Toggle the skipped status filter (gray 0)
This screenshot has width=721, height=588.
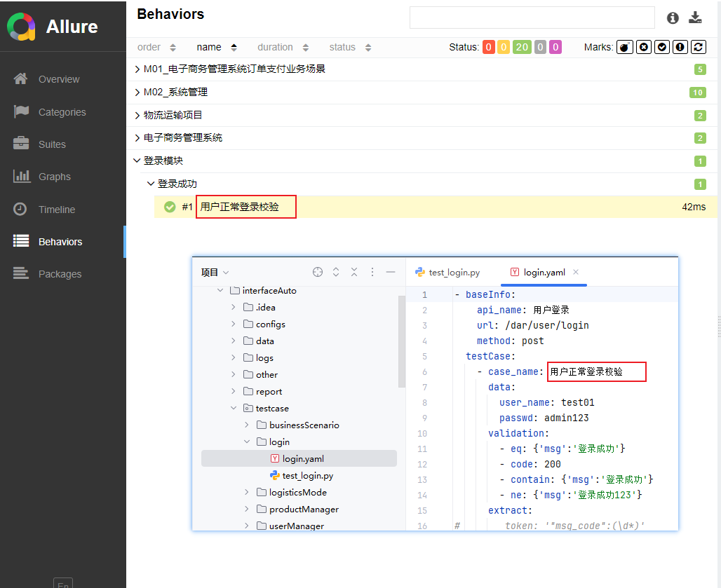click(x=540, y=48)
